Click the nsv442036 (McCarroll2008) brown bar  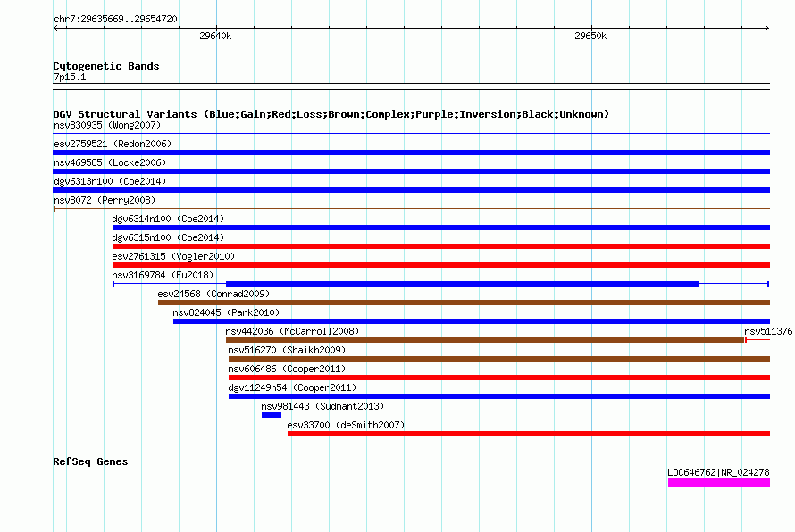[x=485, y=340]
